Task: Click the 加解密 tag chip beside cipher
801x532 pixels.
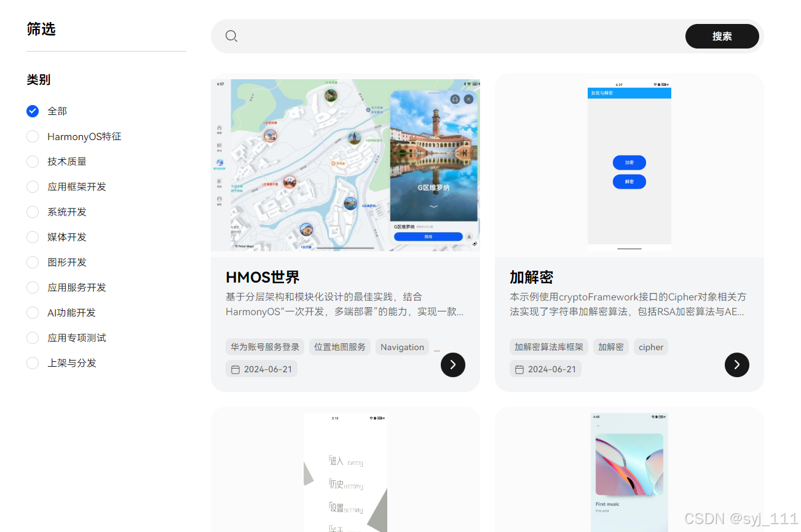Action: (611, 347)
